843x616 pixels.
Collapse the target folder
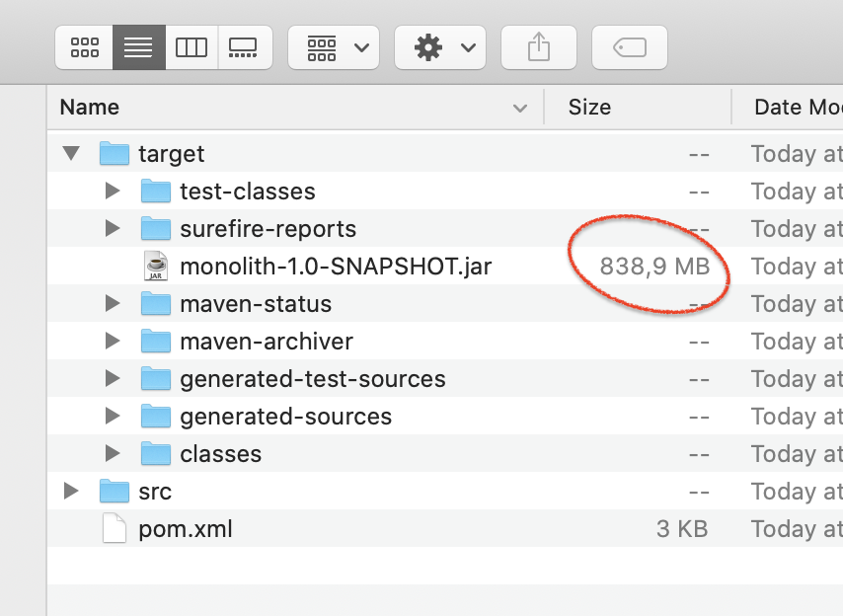click(x=70, y=154)
